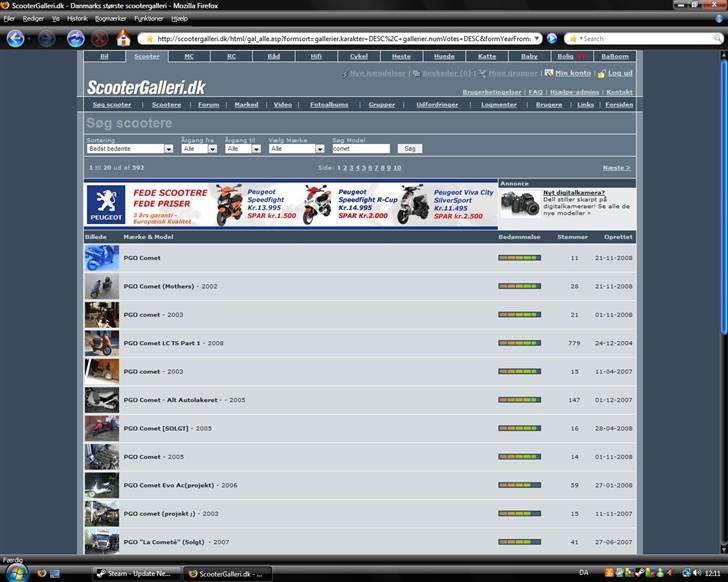The image size is (728, 582).
Task: Switch to the MC category tab
Action: [x=189, y=57]
